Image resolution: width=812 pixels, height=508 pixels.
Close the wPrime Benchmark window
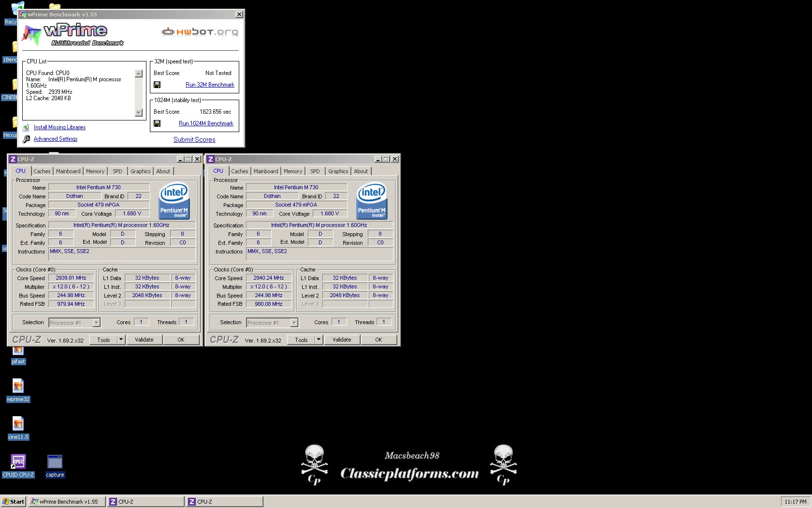click(239, 15)
